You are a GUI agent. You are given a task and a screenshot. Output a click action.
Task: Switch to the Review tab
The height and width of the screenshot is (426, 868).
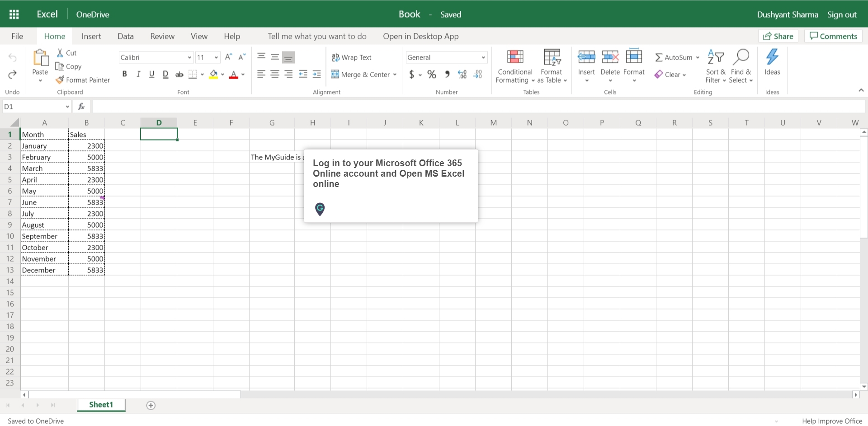(x=162, y=36)
